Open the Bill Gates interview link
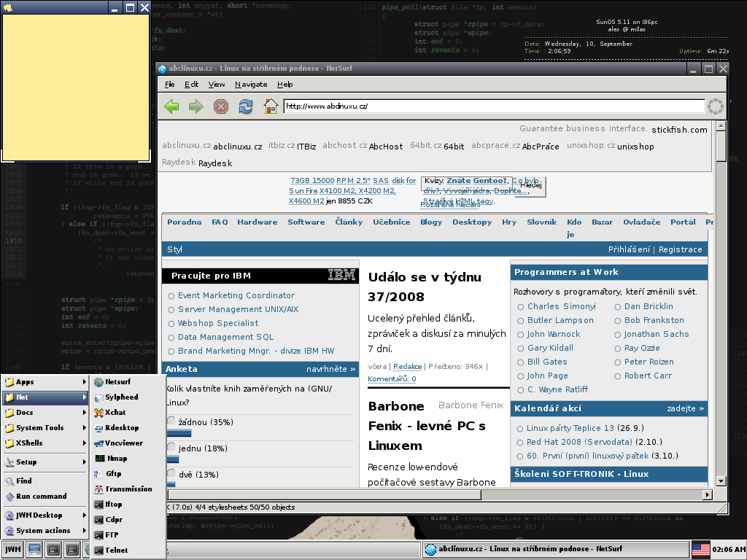747x560 pixels. click(x=547, y=362)
